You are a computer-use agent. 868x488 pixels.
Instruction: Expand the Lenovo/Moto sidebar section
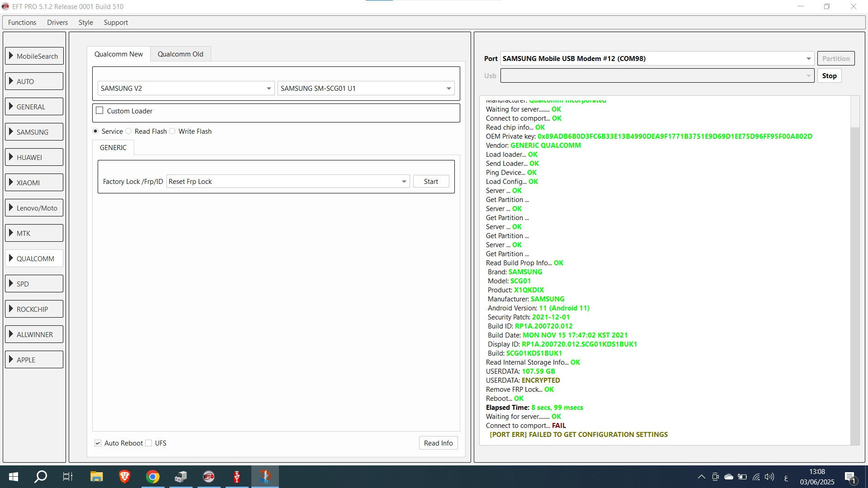click(34, 208)
